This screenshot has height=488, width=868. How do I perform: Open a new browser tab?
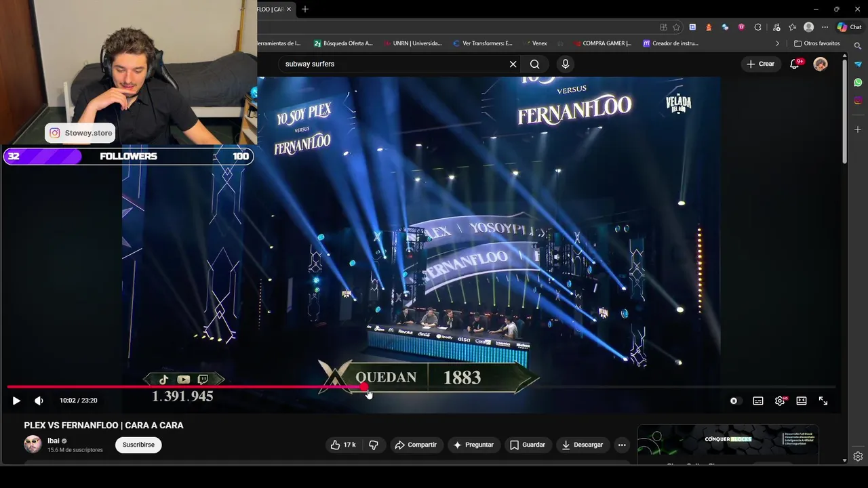pyautogui.click(x=305, y=9)
